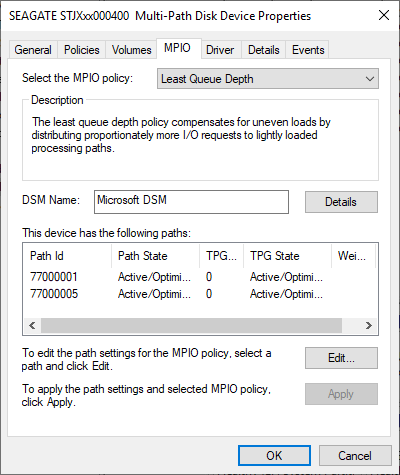
Task: Click the horizontal scrollbar thumb in paths list
Action: (x=191, y=325)
